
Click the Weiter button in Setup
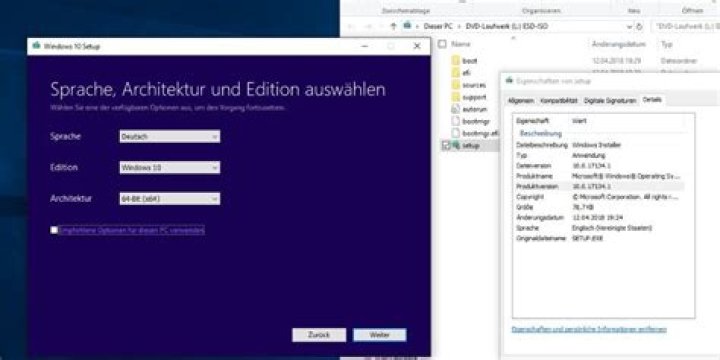[x=379, y=335]
